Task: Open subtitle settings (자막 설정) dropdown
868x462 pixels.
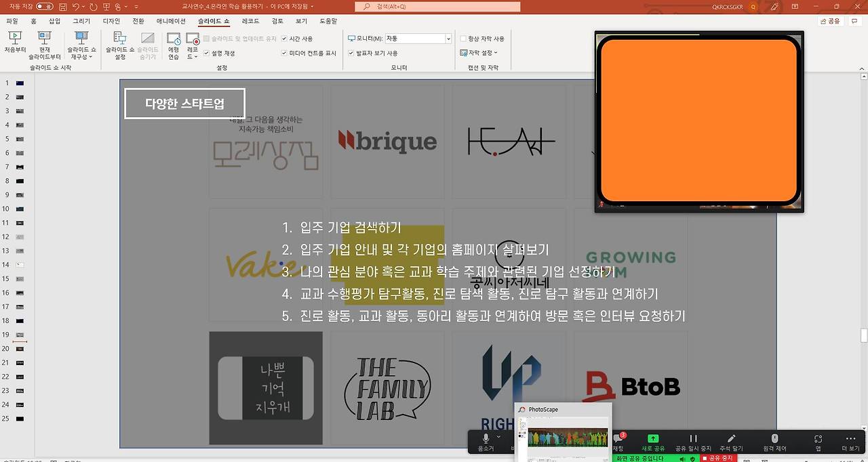Action: (479, 53)
